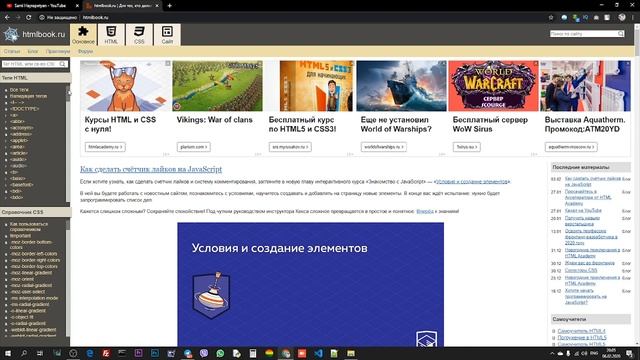Image resolution: width=640 pixels, height=360 pixels.
Task: Click the page vertical scrollbar
Action: tap(637, 184)
